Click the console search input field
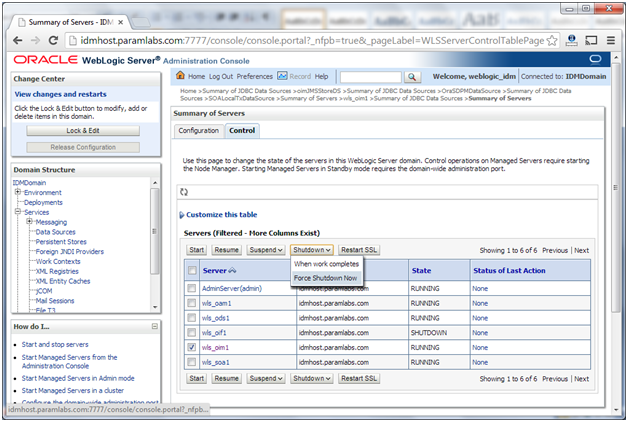Screen dimensions: 628x422 tap(370, 77)
